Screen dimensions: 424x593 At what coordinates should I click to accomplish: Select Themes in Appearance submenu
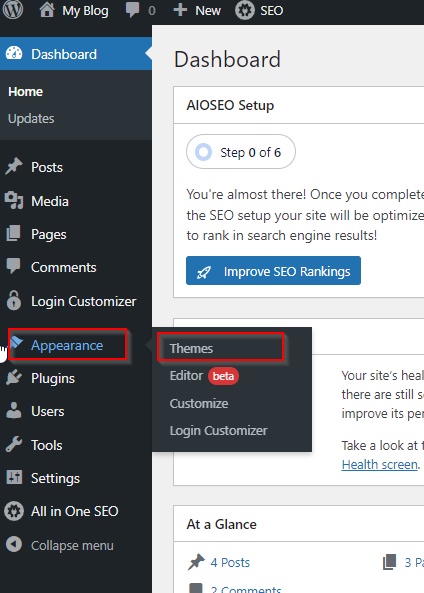pyautogui.click(x=191, y=348)
